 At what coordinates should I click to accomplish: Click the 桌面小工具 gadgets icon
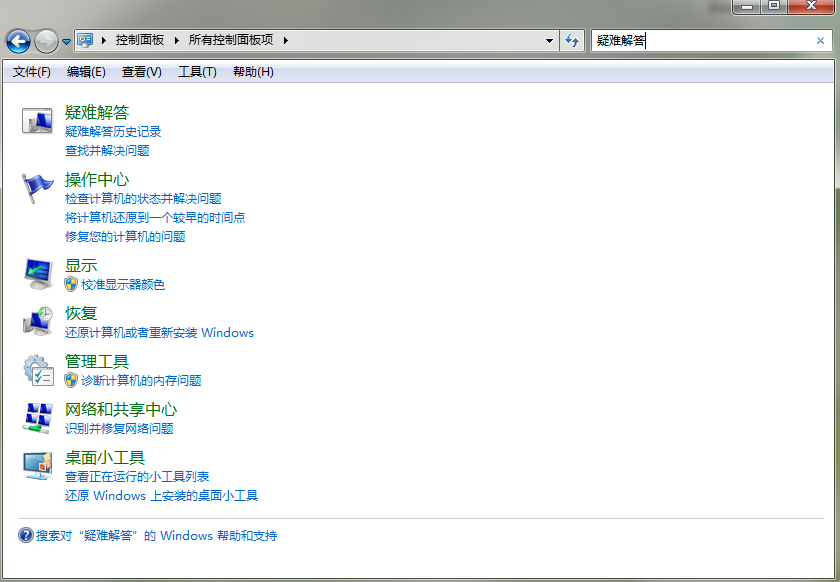point(38,466)
